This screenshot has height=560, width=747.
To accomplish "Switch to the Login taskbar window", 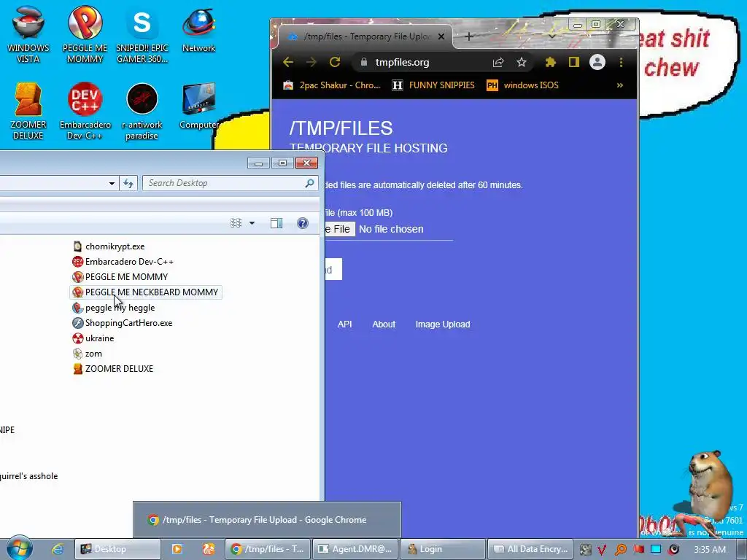I will coord(443,549).
